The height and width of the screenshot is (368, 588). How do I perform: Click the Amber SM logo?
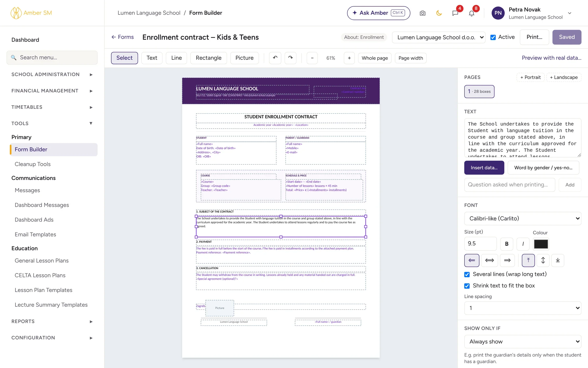pyautogui.click(x=31, y=13)
